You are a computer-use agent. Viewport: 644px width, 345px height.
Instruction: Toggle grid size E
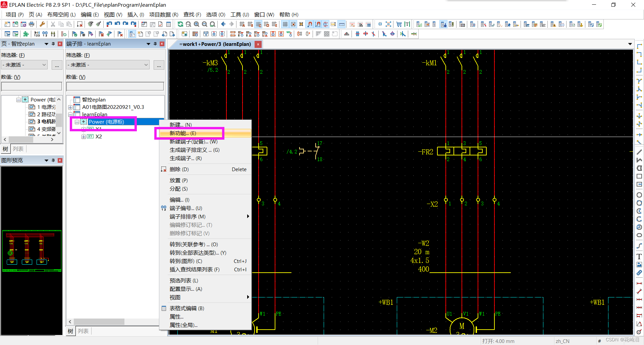pyautogui.click(x=274, y=24)
